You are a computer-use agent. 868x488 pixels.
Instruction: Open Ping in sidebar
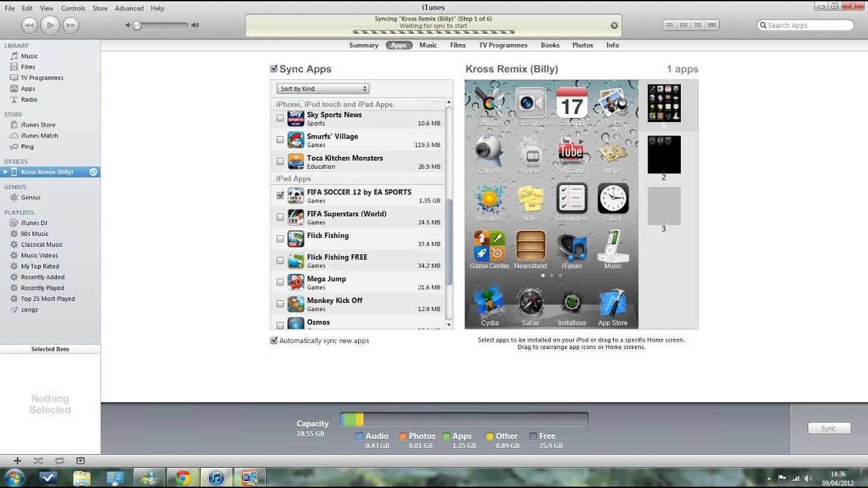[x=27, y=146]
